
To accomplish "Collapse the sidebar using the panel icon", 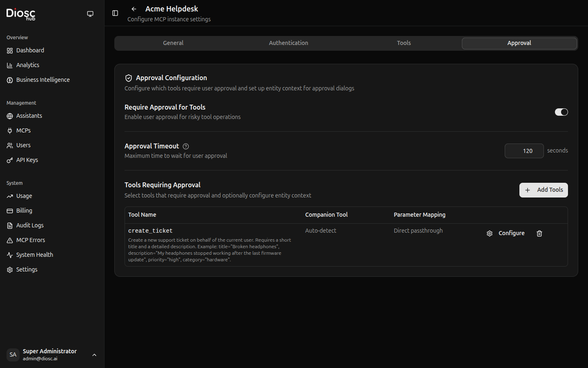I will pyautogui.click(x=115, y=13).
